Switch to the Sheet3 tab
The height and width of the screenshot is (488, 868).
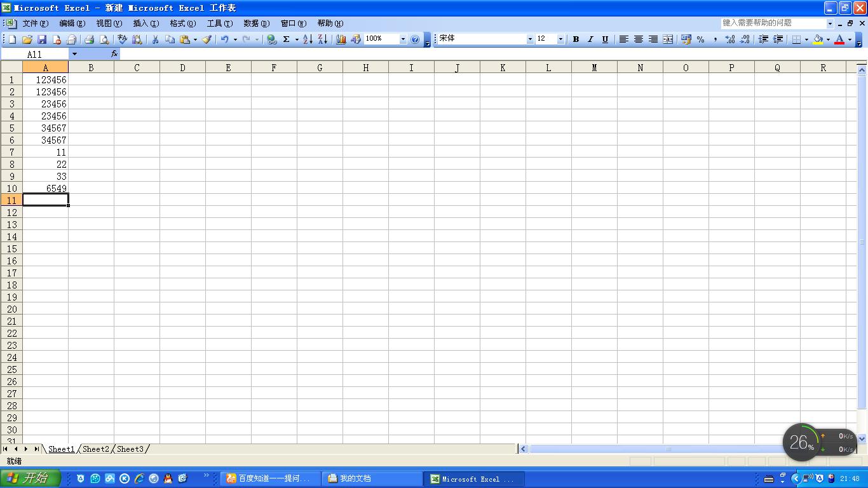coord(130,449)
